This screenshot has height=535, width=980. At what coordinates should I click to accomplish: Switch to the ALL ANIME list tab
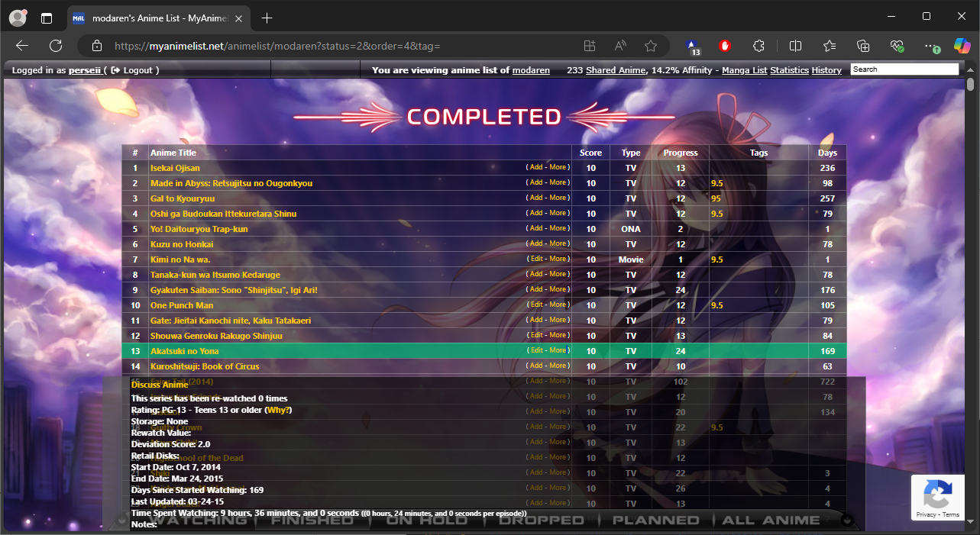(x=771, y=520)
